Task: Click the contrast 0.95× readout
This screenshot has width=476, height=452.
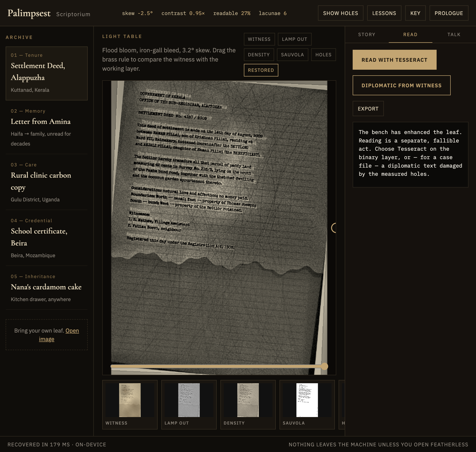Action: pos(183,13)
